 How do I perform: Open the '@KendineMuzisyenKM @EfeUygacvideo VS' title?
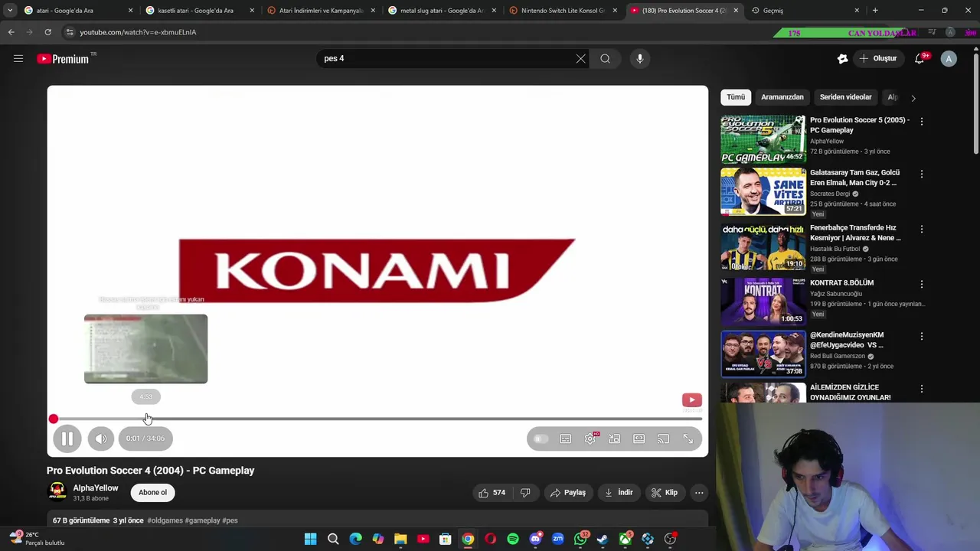(847, 340)
